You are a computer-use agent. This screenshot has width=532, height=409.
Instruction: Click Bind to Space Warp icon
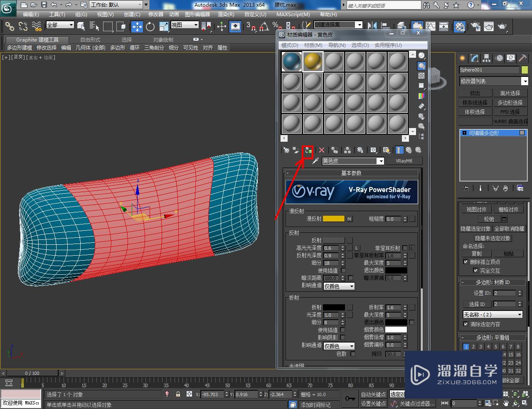point(37,27)
